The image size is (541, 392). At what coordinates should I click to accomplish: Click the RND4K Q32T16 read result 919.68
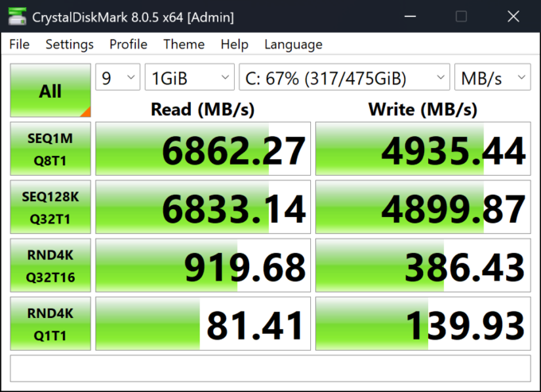(x=203, y=265)
